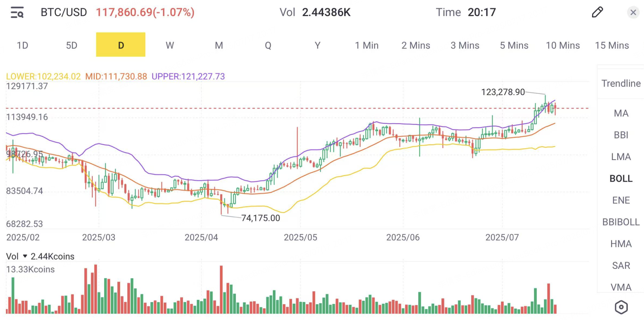Screen dimensions: 644x320
Task: Close the chart with X icon
Action: pos(633,12)
